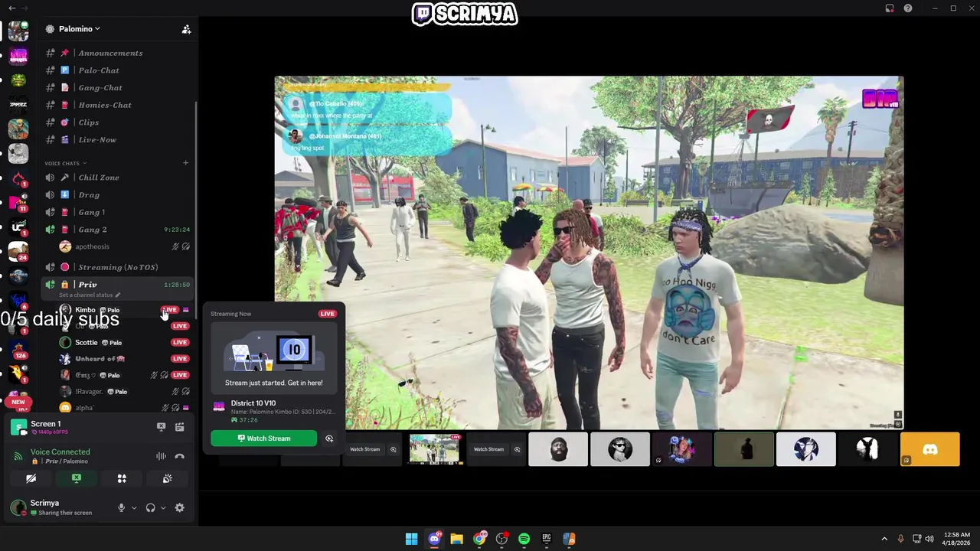Toggle the green screen share button
The height and width of the screenshot is (551, 980).
pyautogui.click(x=77, y=478)
